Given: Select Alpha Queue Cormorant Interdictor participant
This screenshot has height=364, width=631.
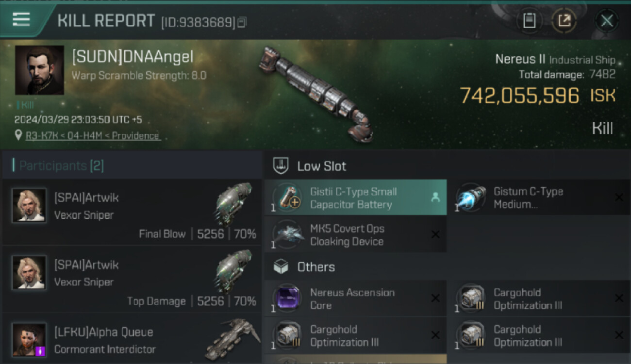Looking at the screenshot, I should (132, 339).
